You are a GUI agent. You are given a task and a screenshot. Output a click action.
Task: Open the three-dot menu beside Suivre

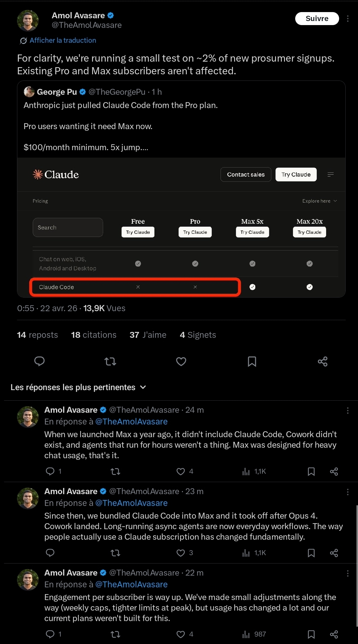pos(348,19)
